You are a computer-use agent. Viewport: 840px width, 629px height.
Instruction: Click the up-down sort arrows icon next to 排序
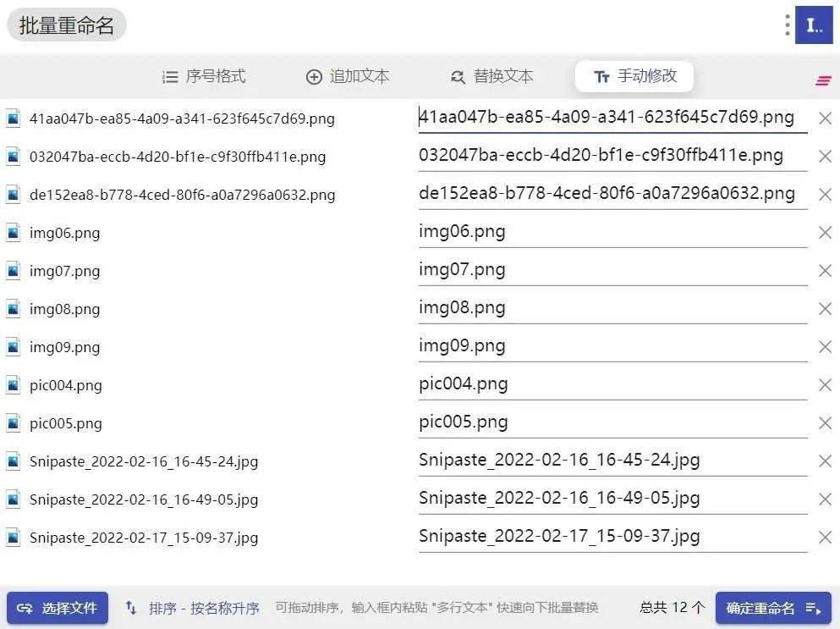131,608
